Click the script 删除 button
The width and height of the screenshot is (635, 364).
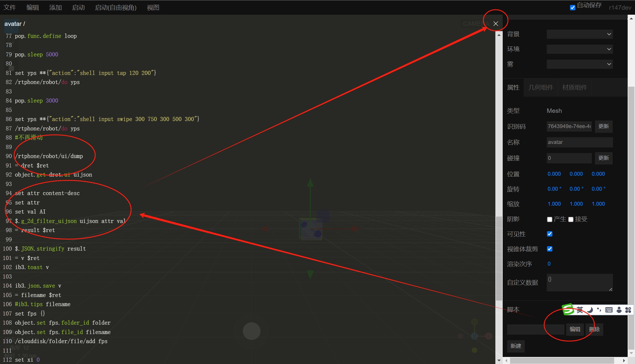pyautogui.click(x=594, y=329)
